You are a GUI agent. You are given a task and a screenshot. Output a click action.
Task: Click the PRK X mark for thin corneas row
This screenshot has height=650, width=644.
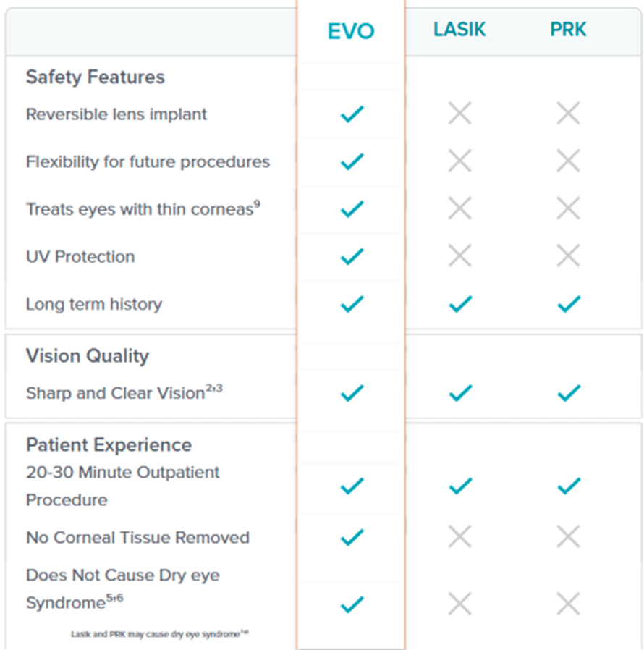point(568,208)
